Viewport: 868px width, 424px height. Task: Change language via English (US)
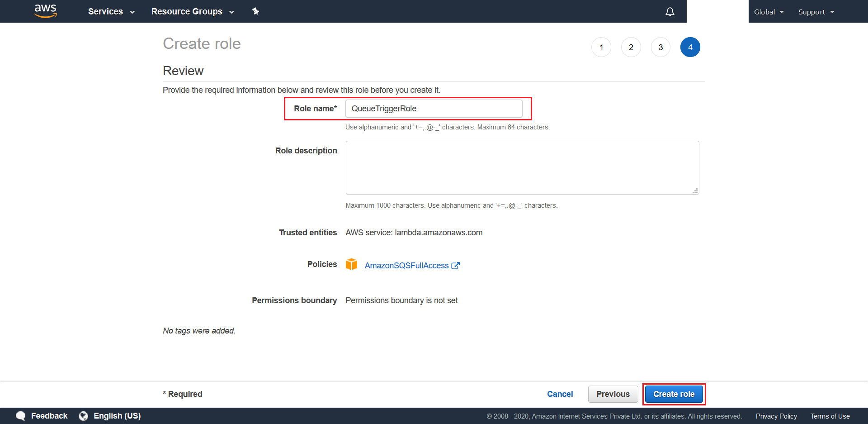point(117,416)
